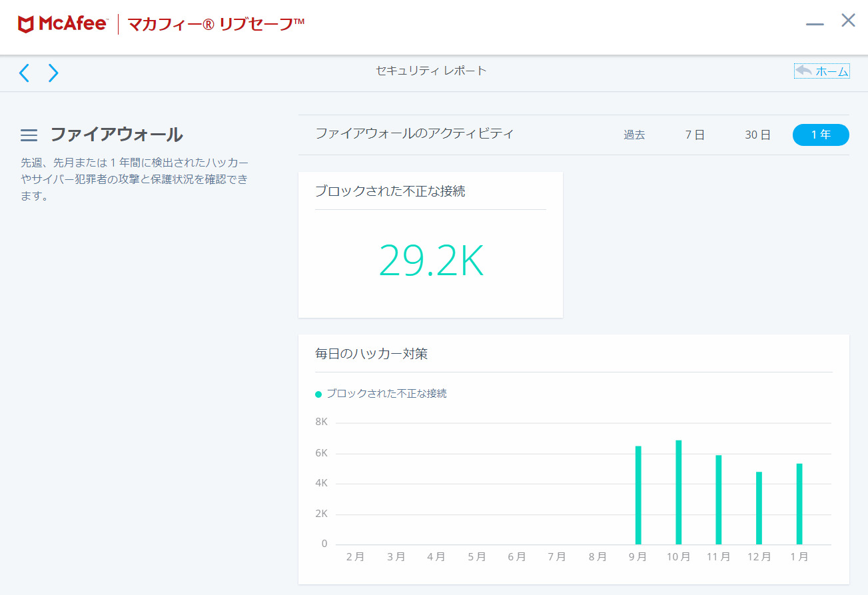Image resolution: width=868 pixels, height=595 pixels.
Task: Click the 1月 bar in the chart
Action: pyautogui.click(x=799, y=504)
